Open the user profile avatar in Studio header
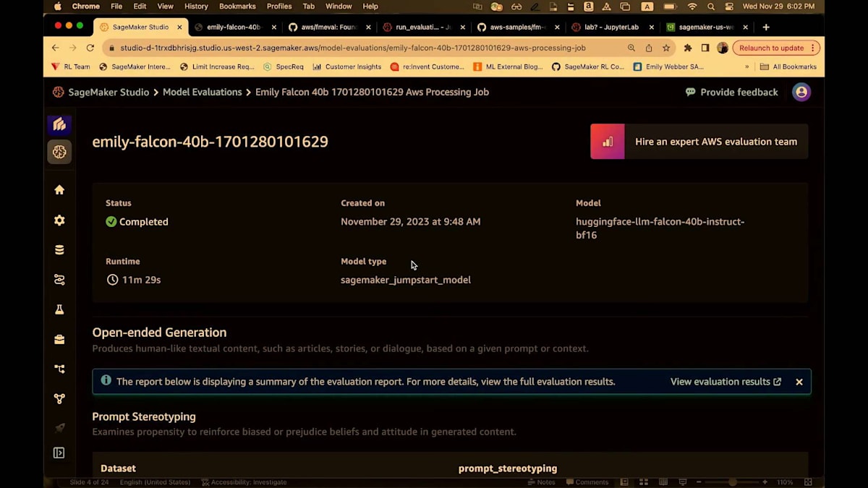 pyautogui.click(x=801, y=92)
